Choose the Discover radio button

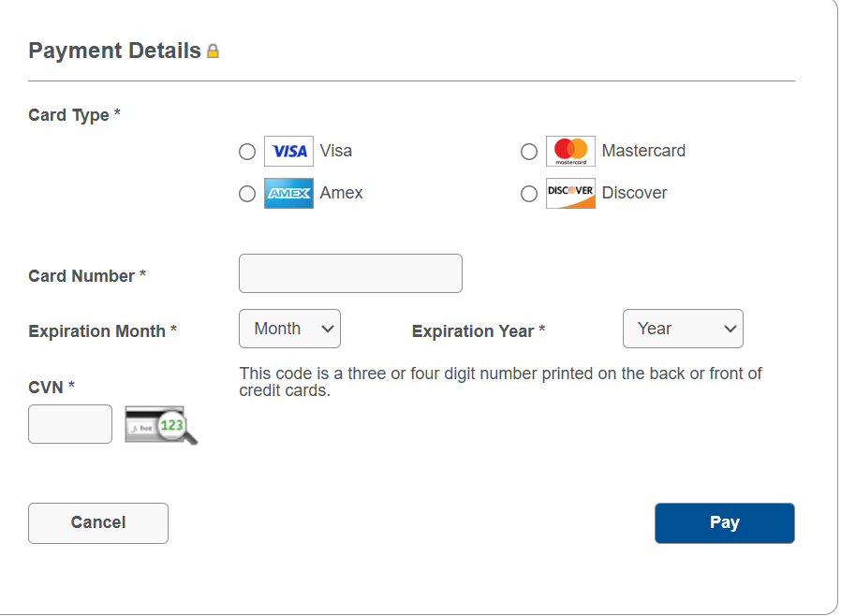tap(529, 194)
